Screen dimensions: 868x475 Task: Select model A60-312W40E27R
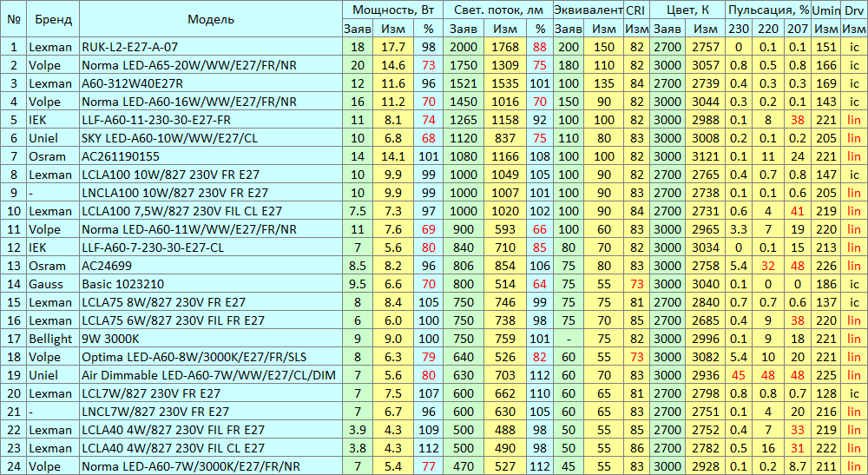(210, 83)
